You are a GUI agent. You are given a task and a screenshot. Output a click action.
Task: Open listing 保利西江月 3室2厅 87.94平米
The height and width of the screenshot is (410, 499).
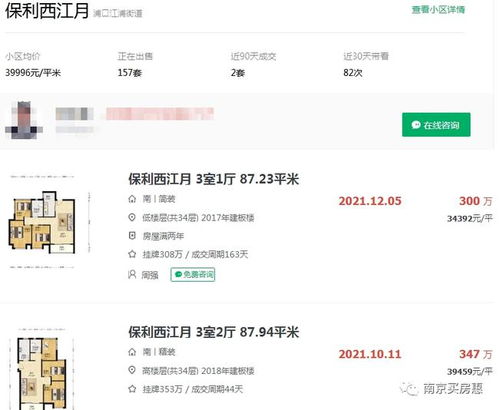click(214, 332)
